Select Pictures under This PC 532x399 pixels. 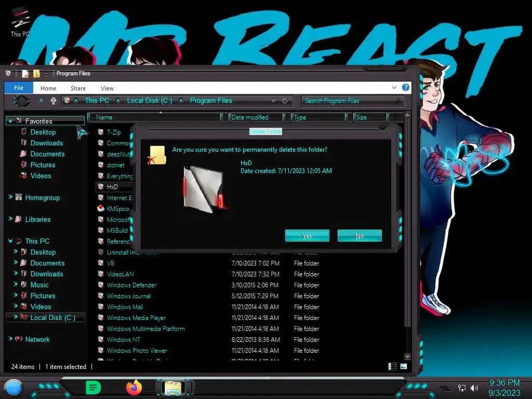pyautogui.click(x=43, y=296)
